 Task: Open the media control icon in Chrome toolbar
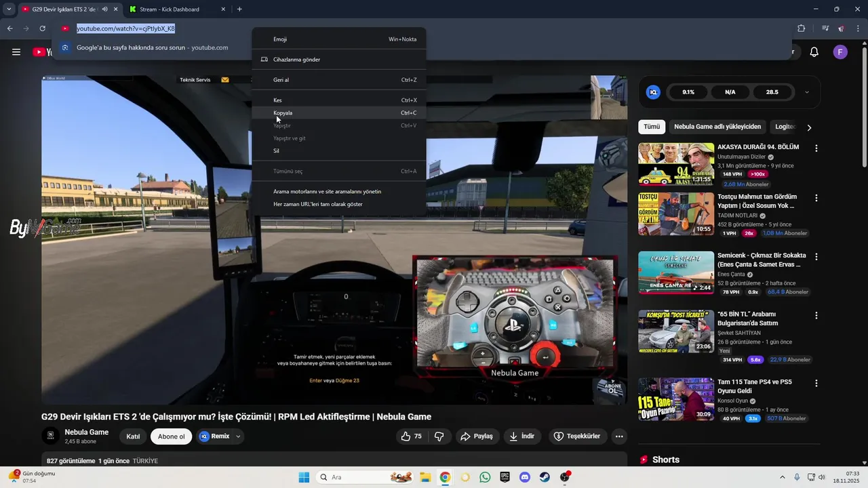pos(825,28)
